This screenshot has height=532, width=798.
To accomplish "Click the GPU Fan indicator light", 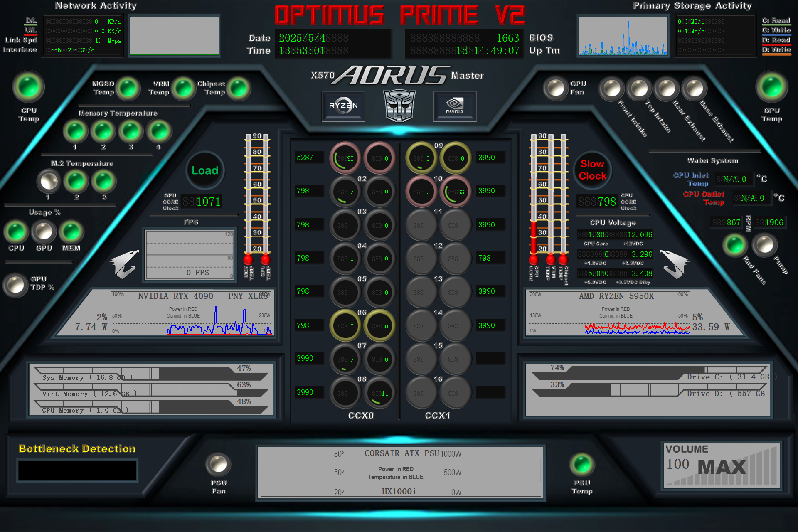I will coord(556,88).
